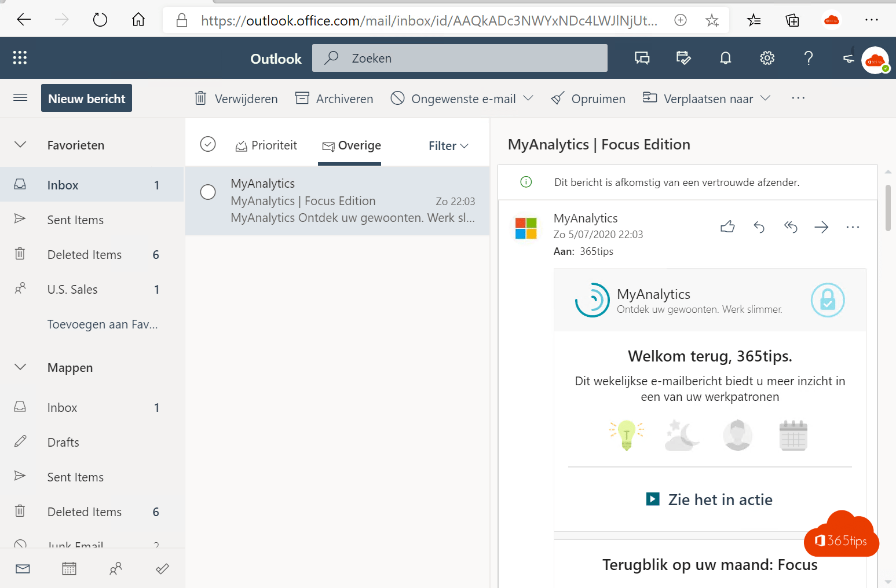Click the privacy lock icon in email
Viewport: 896px width, 588px height.
pyautogui.click(x=828, y=300)
